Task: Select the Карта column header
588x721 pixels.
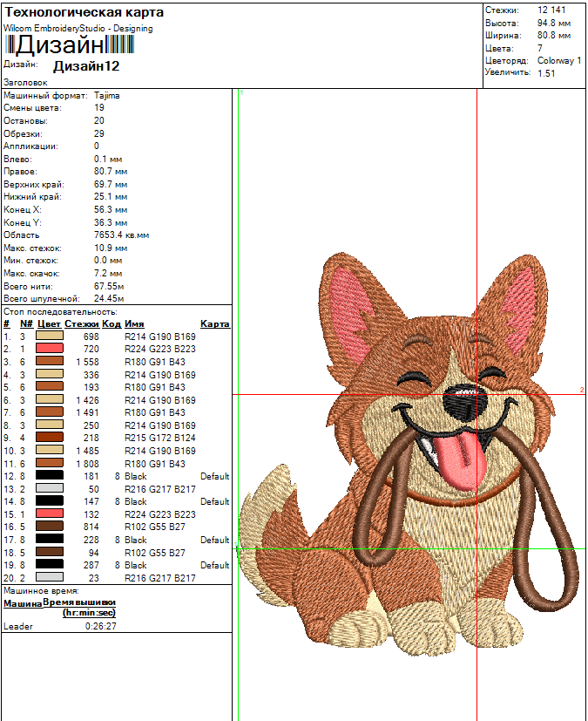Action: [x=215, y=324]
